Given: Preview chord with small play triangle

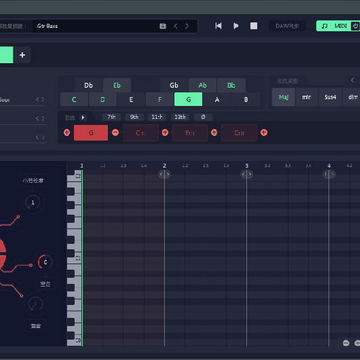Looking at the screenshot, I should pyautogui.click(x=83, y=117).
